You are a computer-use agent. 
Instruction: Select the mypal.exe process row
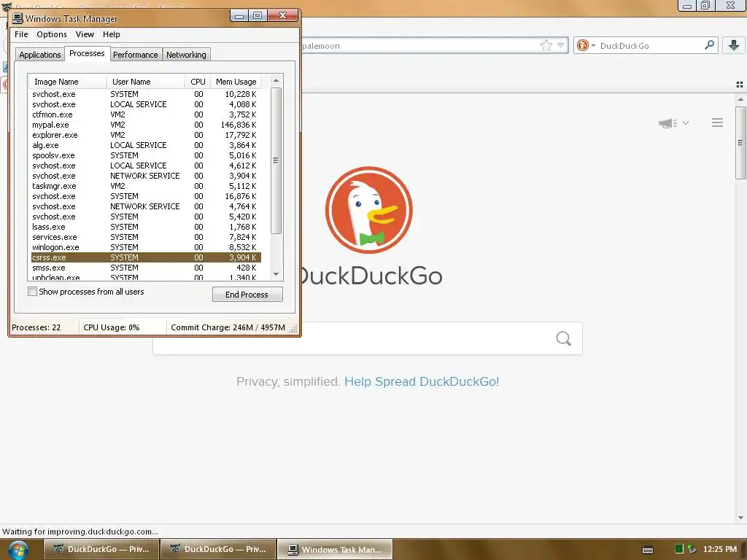tap(146, 125)
